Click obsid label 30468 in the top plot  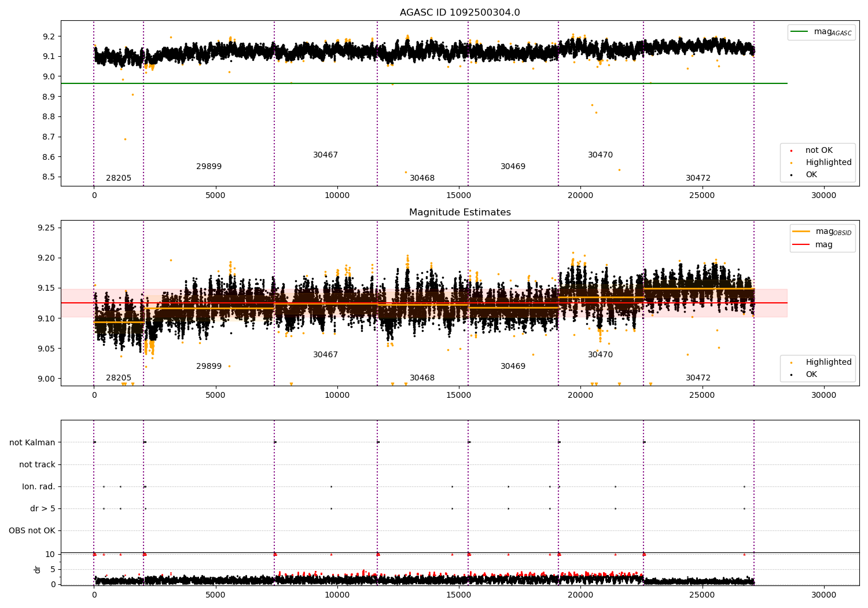(x=422, y=178)
